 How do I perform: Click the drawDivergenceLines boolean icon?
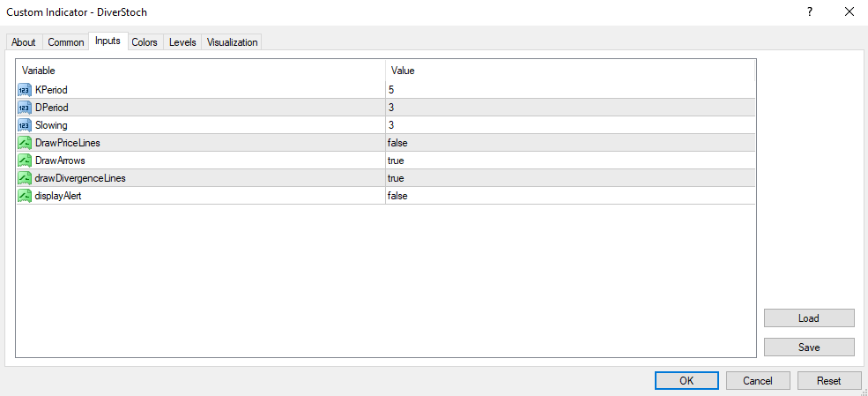coord(25,178)
